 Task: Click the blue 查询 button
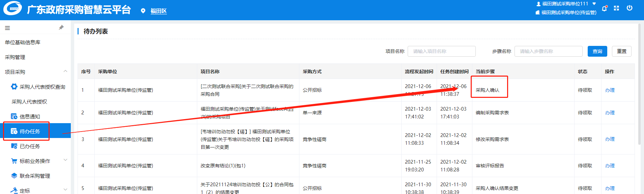coord(597,51)
